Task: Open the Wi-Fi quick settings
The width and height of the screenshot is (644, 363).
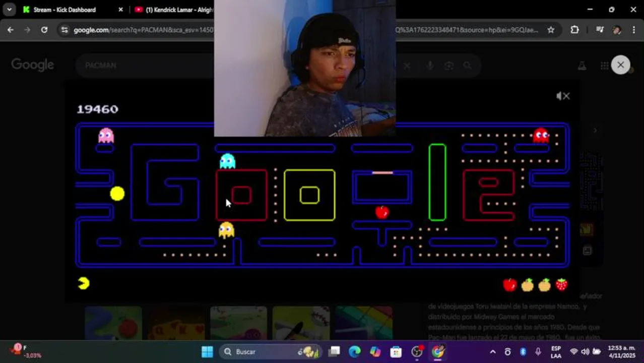Action: [573, 351]
